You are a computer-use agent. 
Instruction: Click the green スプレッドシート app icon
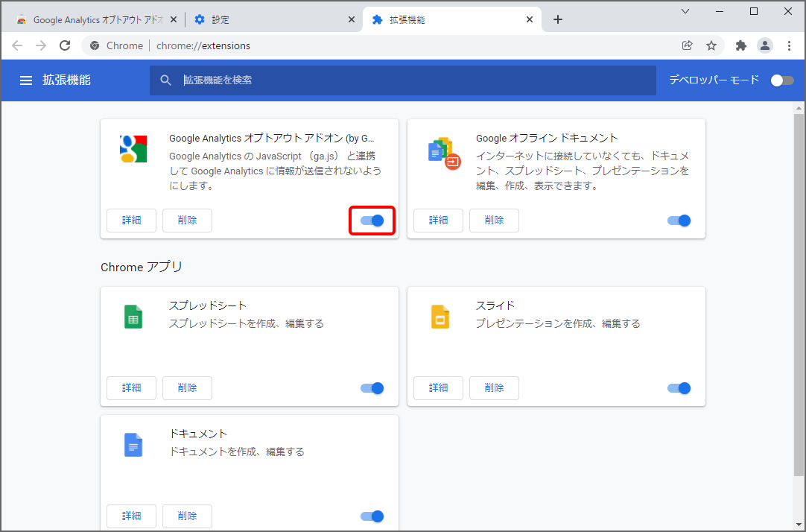(x=133, y=317)
